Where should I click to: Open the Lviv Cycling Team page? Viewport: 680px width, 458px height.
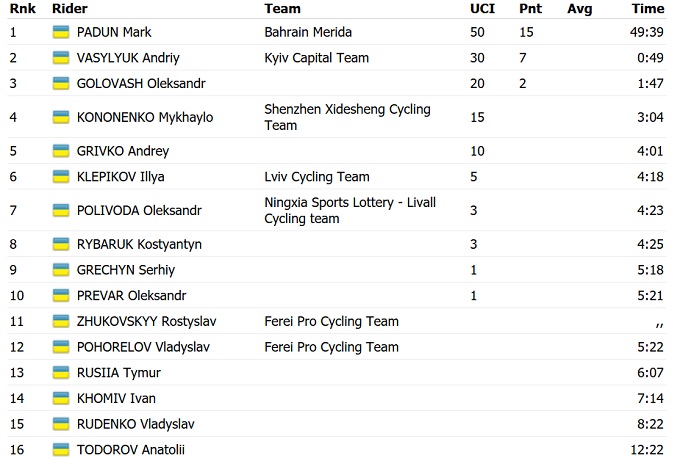coord(317,177)
